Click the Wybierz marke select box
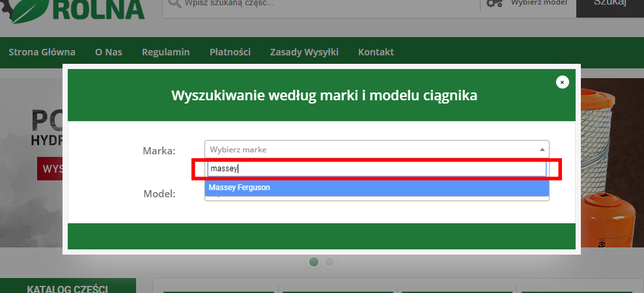This screenshot has height=293, width=644. point(376,150)
